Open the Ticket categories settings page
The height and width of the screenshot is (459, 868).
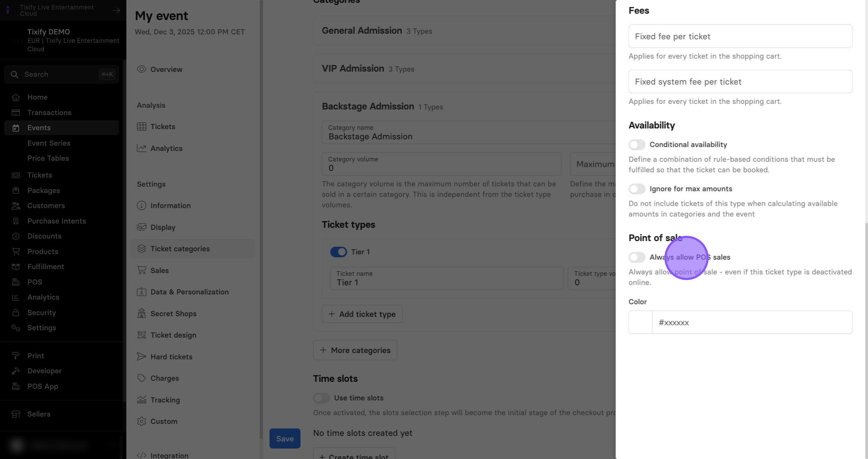(x=193, y=249)
